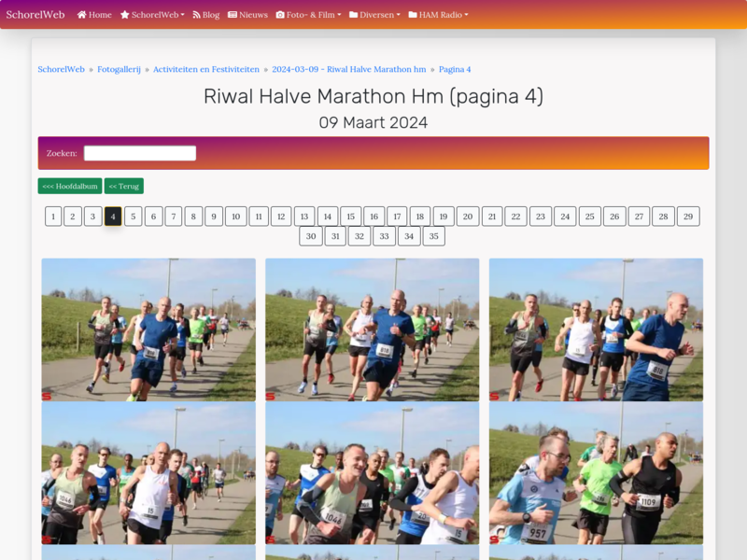Open center photo with bib 1046 runner
The height and width of the screenshot is (560, 747).
pos(372,473)
